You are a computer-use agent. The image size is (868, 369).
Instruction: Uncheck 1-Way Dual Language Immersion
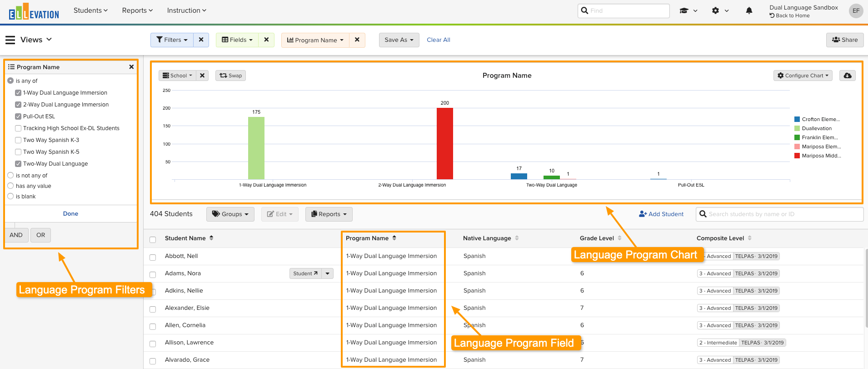pos(18,93)
